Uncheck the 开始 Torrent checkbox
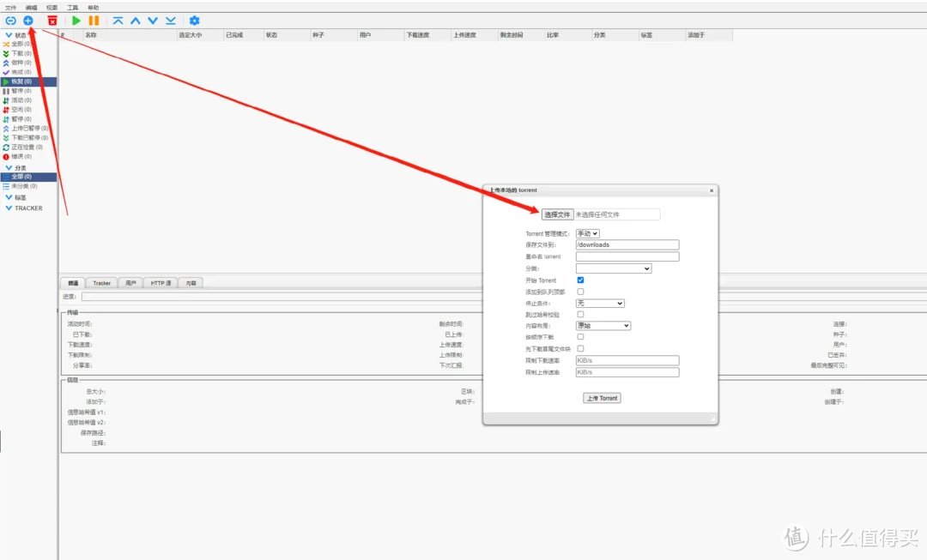 [581, 280]
